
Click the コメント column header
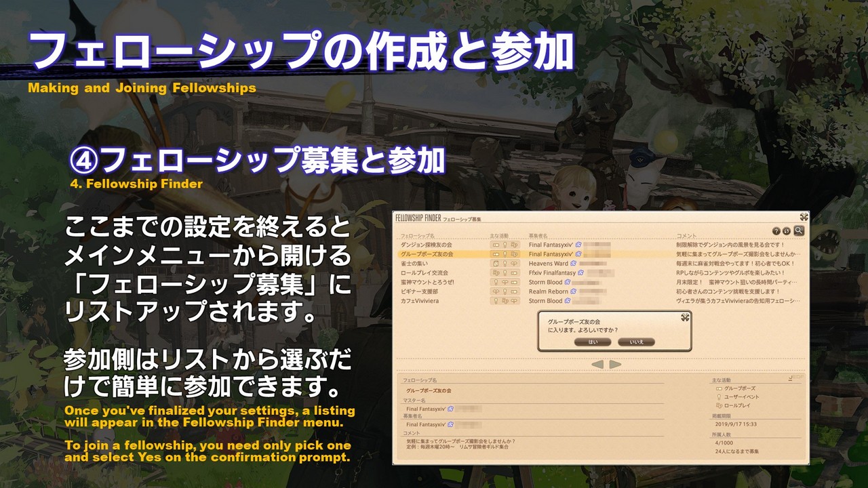pyautogui.click(x=686, y=236)
